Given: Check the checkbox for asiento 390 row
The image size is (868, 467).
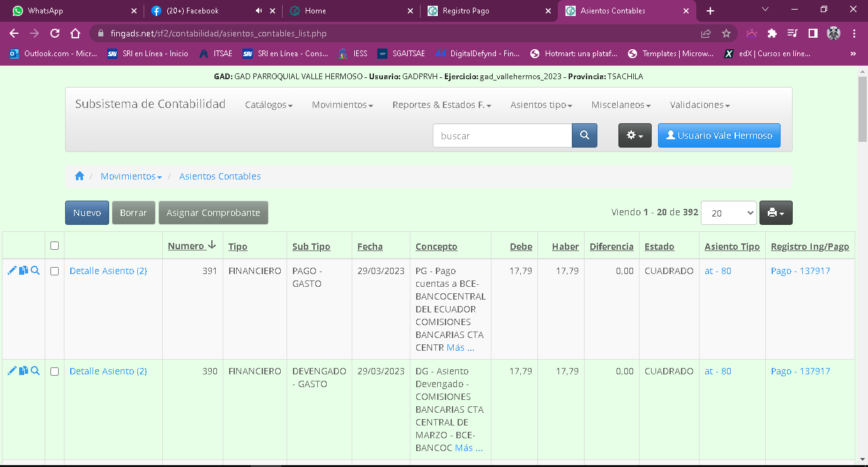Looking at the screenshot, I should (54, 372).
